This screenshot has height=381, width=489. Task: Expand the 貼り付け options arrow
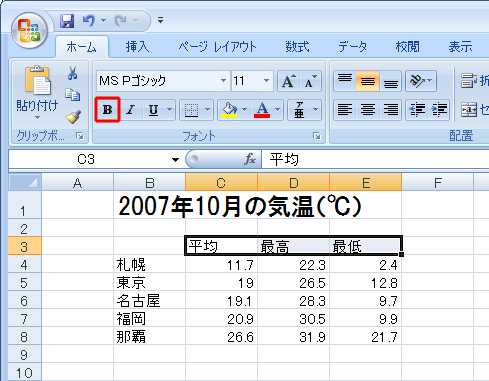tap(37, 117)
